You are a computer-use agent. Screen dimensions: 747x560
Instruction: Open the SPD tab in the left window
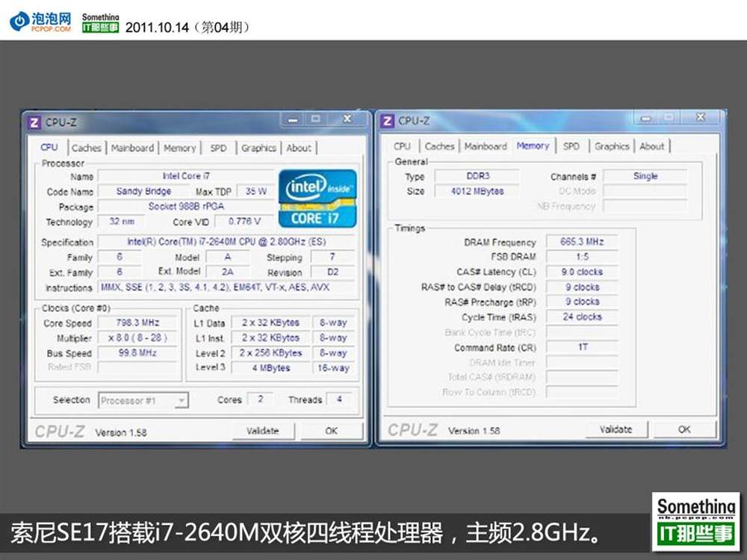(x=219, y=148)
